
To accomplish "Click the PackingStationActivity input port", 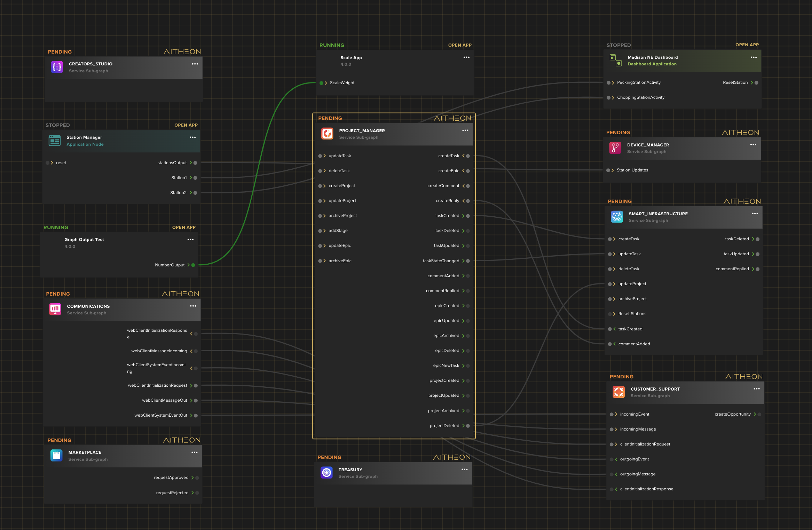I will click(609, 82).
